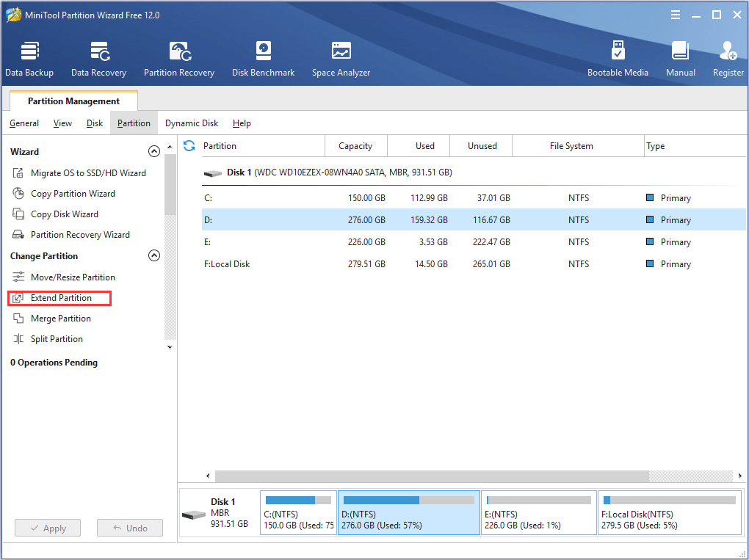This screenshot has height=560, width=749.
Task: Click the E:(NTFS) usage bar in disk map
Action: (x=539, y=501)
